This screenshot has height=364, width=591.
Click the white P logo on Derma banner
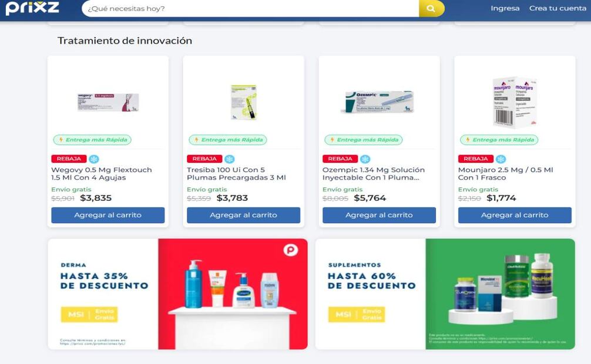tap(291, 250)
